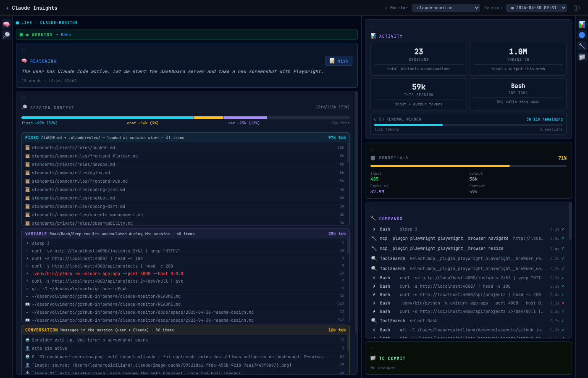Open the info icon near session picker
This screenshot has width=588, height=378.
[576, 8]
